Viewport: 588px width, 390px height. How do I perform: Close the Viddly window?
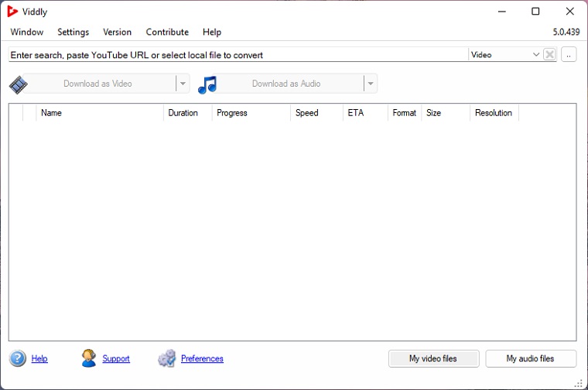pos(569,12)
